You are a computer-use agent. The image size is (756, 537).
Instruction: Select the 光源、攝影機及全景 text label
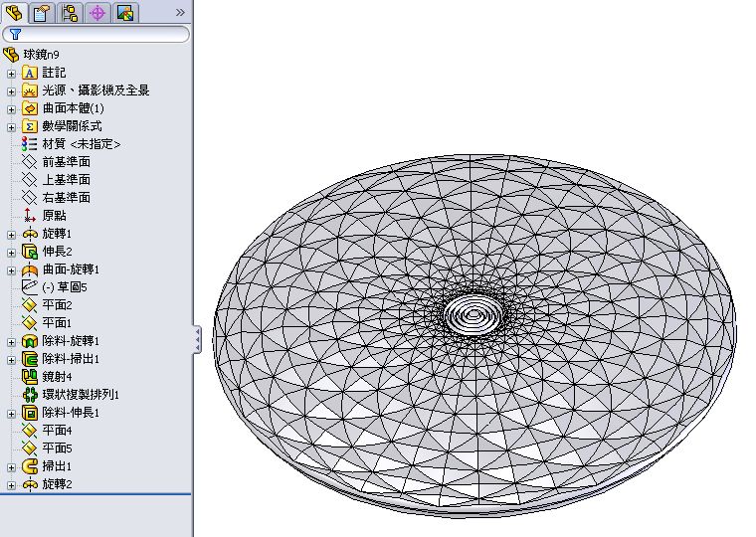click(x=95, y=90)
